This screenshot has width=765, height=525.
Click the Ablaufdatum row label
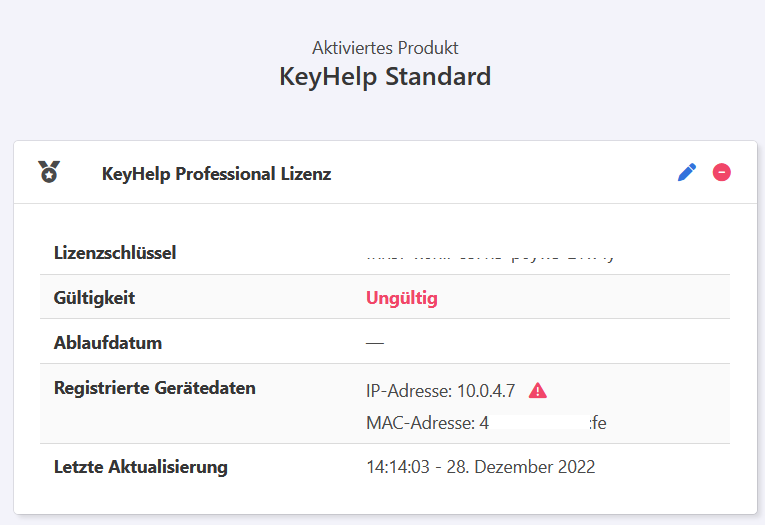[108, 343]
